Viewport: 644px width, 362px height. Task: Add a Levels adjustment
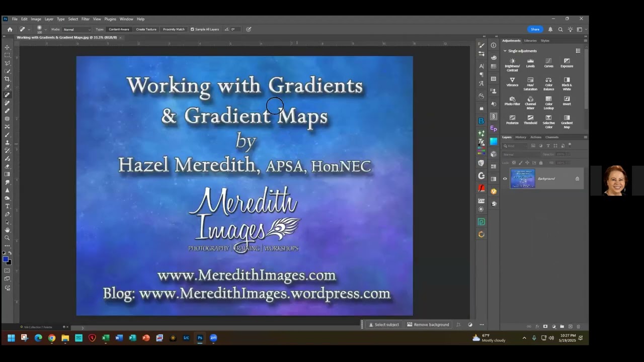coord(530,63)
